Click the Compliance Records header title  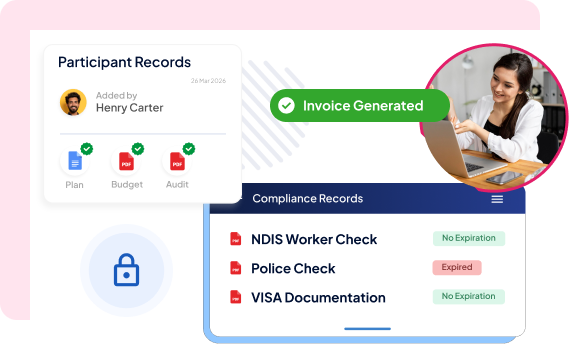pyautogui.click(x=307, y=199)
